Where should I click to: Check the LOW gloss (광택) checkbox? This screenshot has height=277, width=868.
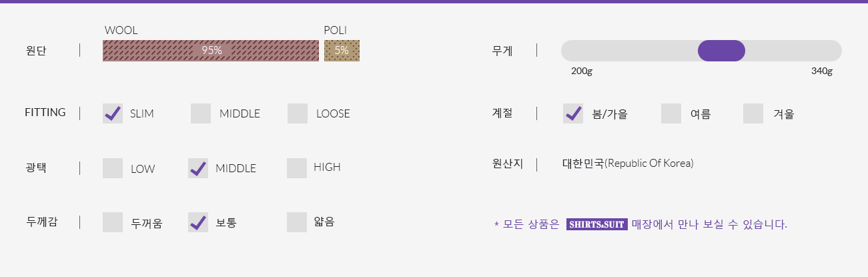click(x=113, y=168)
